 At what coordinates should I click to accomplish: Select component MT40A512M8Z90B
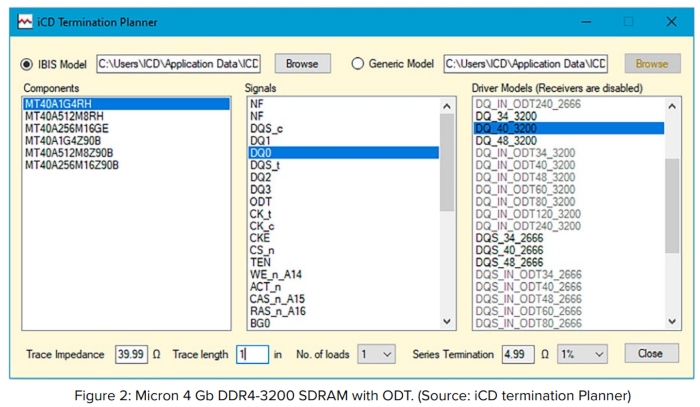[x=126, y=153]
